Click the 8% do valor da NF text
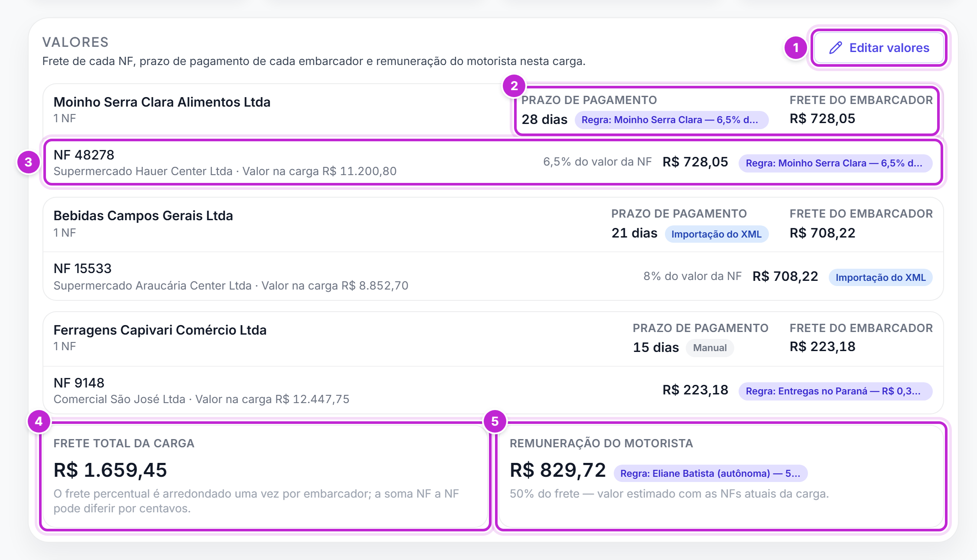 click(x=692, y=276)
